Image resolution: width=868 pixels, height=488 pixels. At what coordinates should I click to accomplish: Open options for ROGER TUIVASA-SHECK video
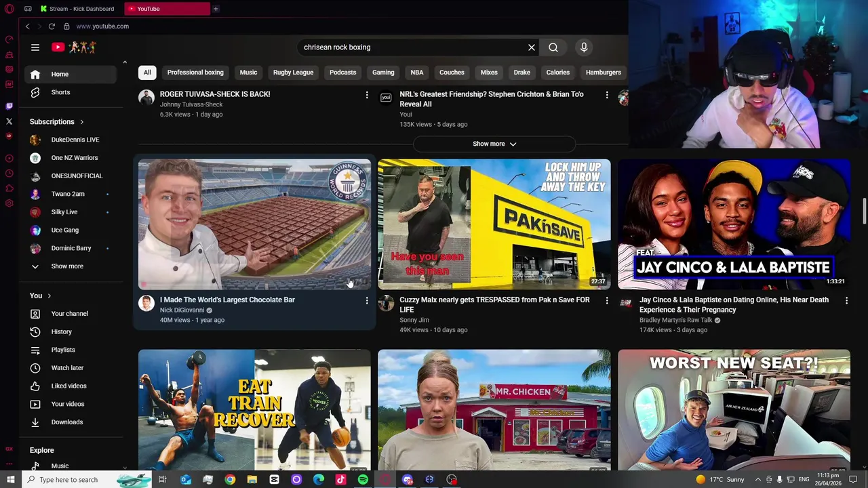coord(367,95)
